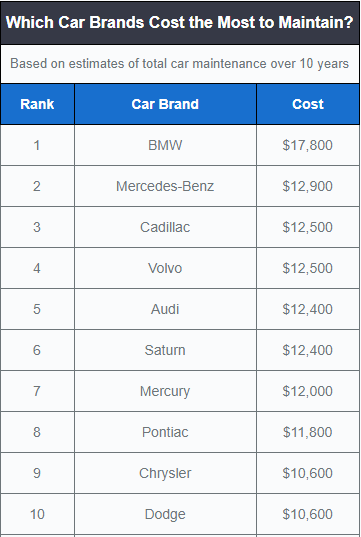361x537 pixels.
Task: Click the subtitle about 10 year estimates
Action: [180, 64]
